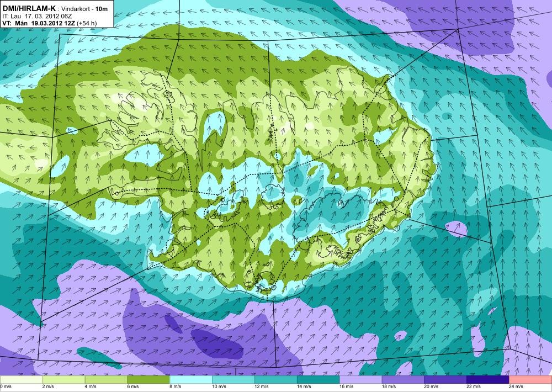552x392 pixels.
Task: Click the "2 m/s" legend label
Action: pos(48,386)
